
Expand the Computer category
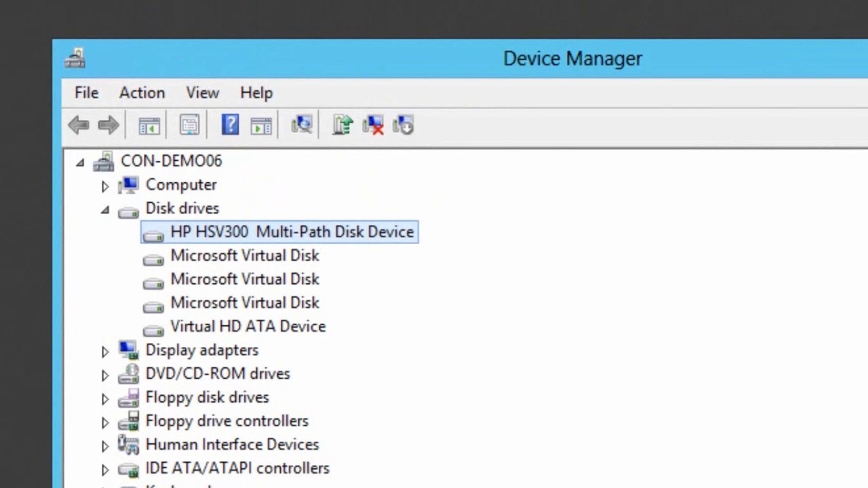[x=105, y=186]
